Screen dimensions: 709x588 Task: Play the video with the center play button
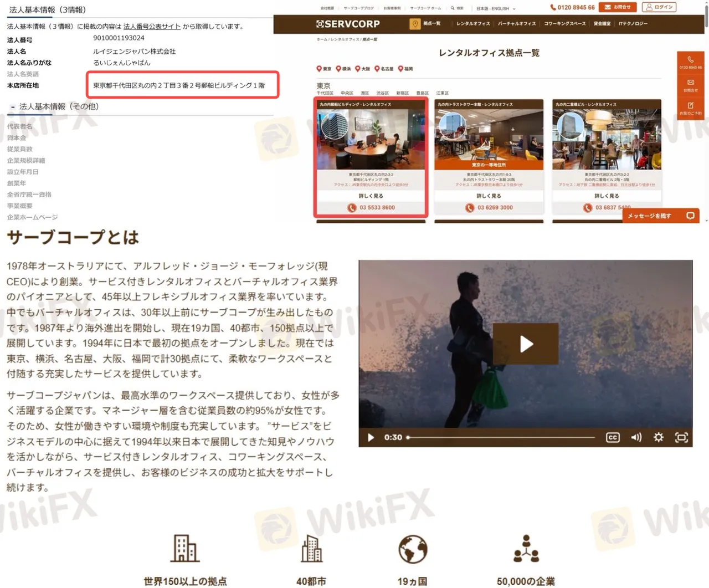pos(526,344)
